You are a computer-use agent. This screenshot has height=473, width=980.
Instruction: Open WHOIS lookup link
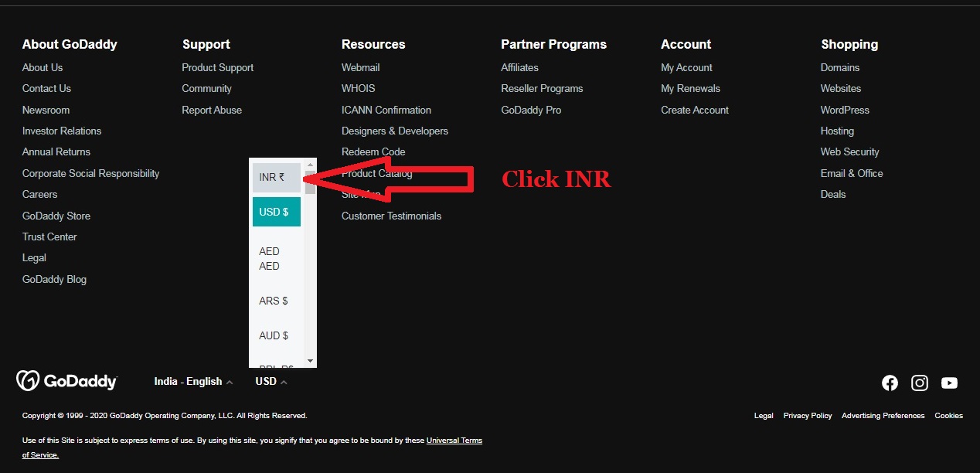[x=358, y=88]
